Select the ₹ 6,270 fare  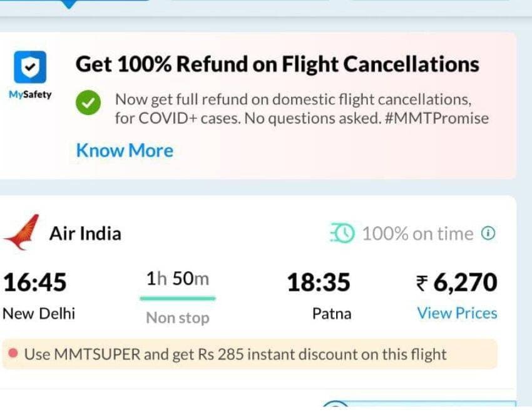tap(457, 283)
